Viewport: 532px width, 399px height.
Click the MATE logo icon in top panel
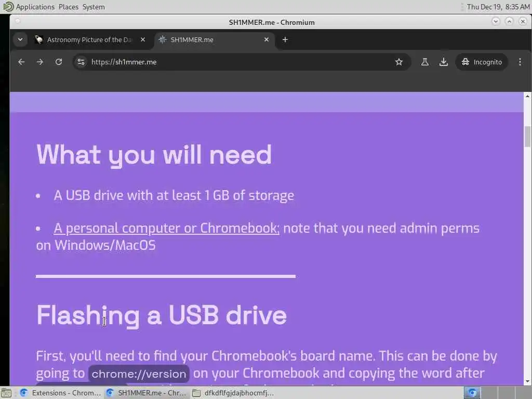[x=8, y=6]
